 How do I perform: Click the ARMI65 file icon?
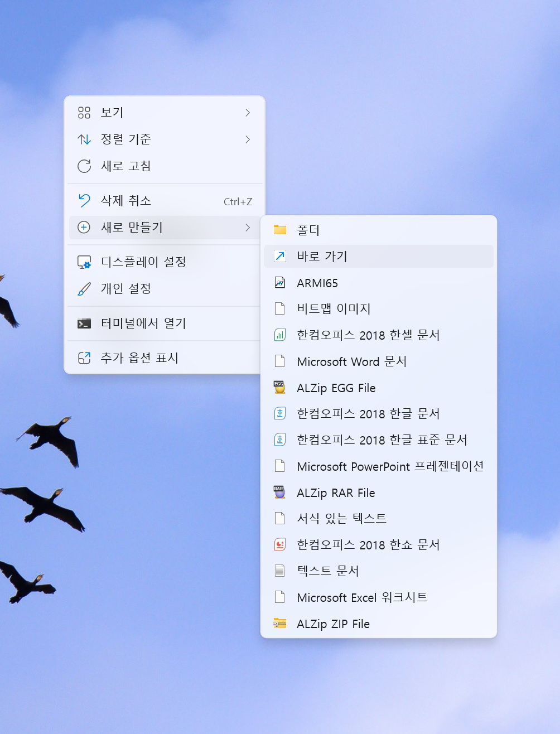point(280,283)
